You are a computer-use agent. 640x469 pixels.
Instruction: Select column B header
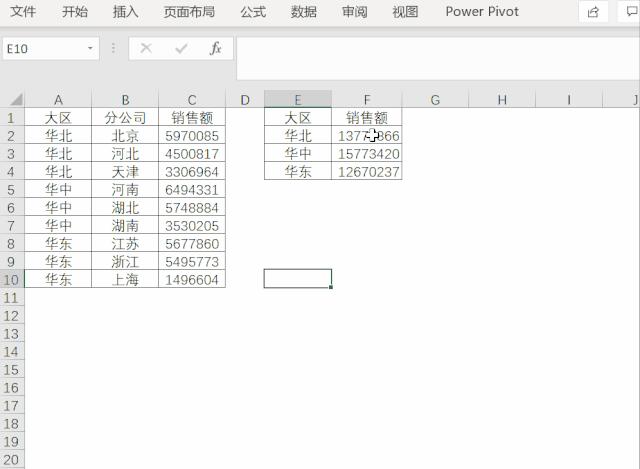(125, 100)
